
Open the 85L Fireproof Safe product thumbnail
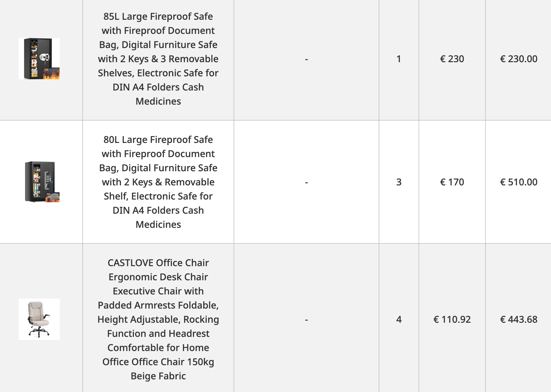39,59
